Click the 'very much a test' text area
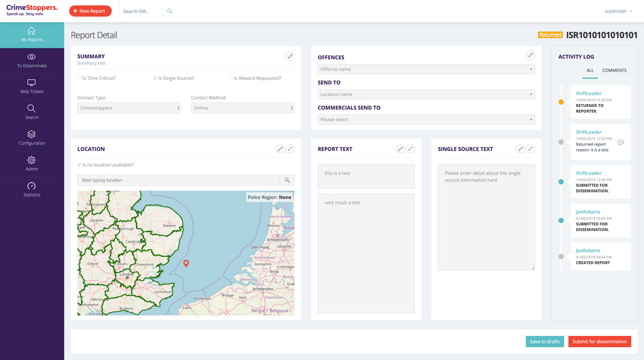The height and width of the screenshot is (360, 644). click(366, 253)
